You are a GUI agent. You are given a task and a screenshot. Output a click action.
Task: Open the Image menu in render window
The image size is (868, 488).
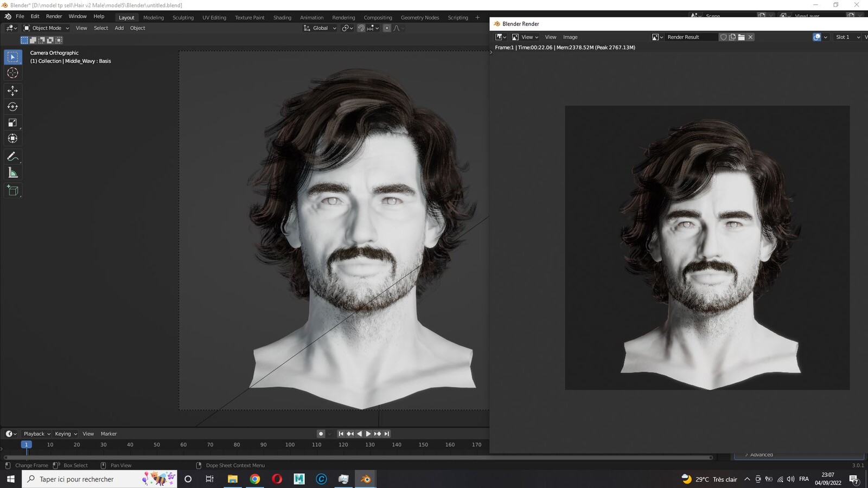point(570,37)
